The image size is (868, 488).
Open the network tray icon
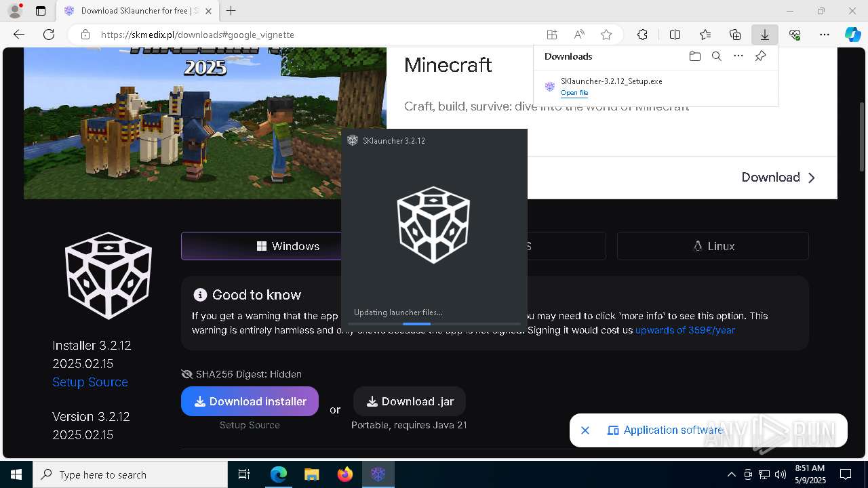tap(764, 474)
